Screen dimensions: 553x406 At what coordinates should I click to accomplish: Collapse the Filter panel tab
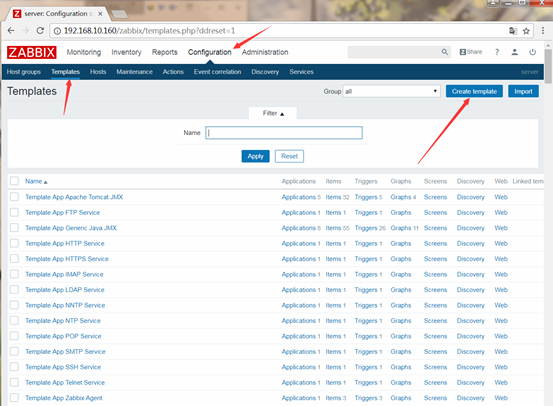[273, 113]
